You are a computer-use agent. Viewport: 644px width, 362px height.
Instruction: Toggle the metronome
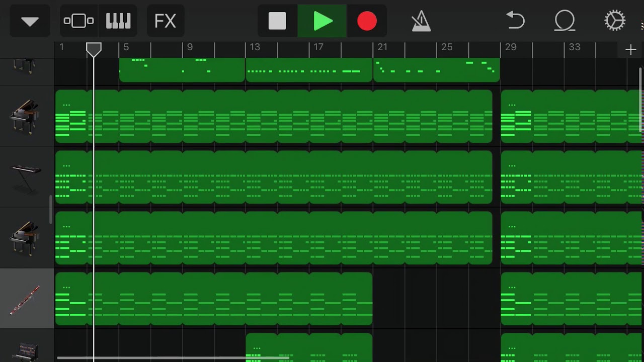(421, 21)
